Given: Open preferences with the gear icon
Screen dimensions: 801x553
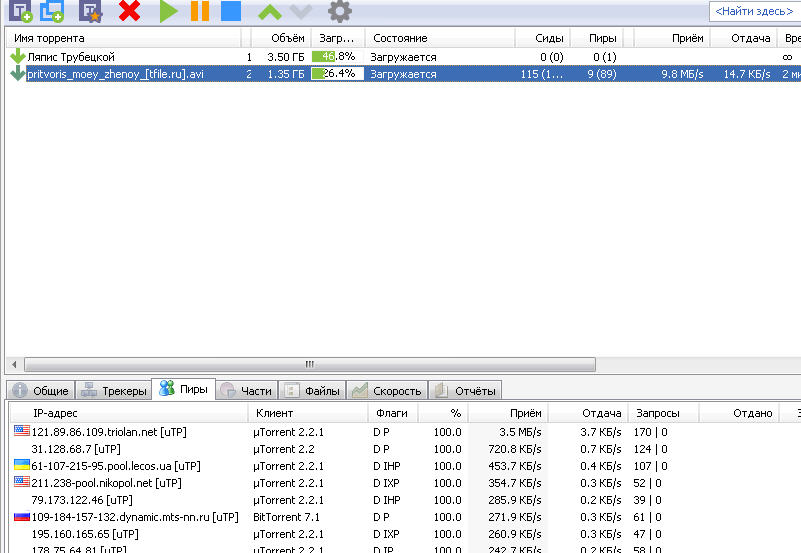Looking at the screenshot, I should click(340, 12).
